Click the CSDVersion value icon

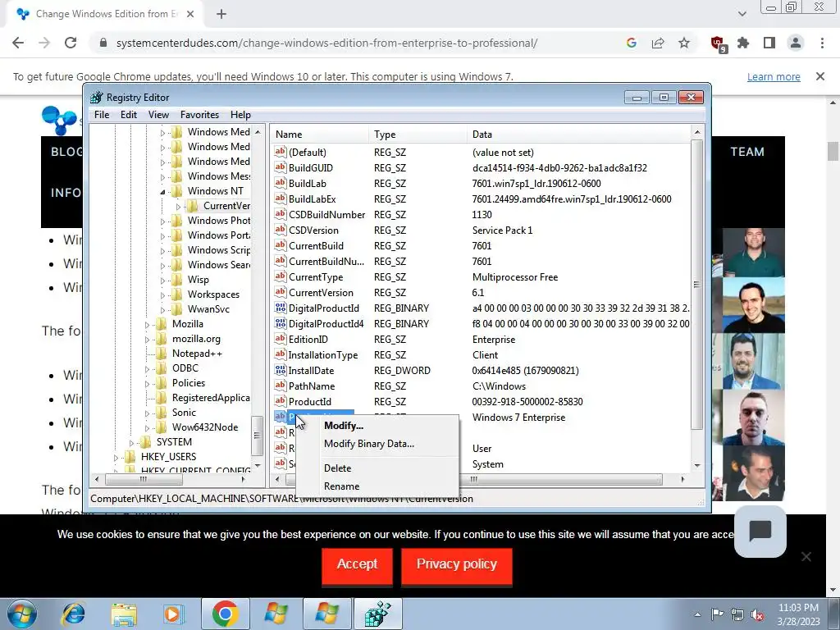point(281,230)
